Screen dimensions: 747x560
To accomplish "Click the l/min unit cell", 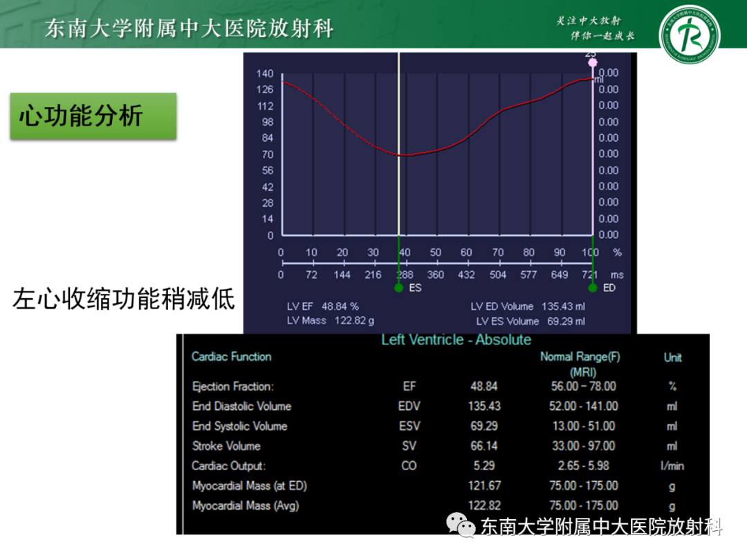I will [672, 466].
